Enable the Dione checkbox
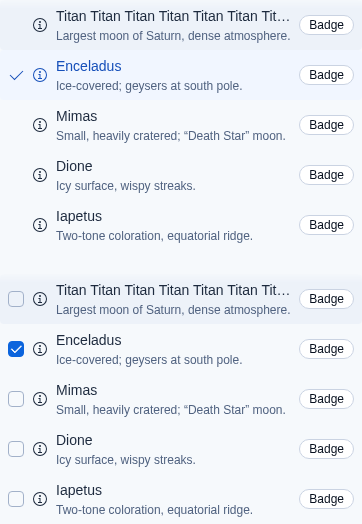This screenshot has width=362, height=524. pyautogui.click(x=16, y=449)
